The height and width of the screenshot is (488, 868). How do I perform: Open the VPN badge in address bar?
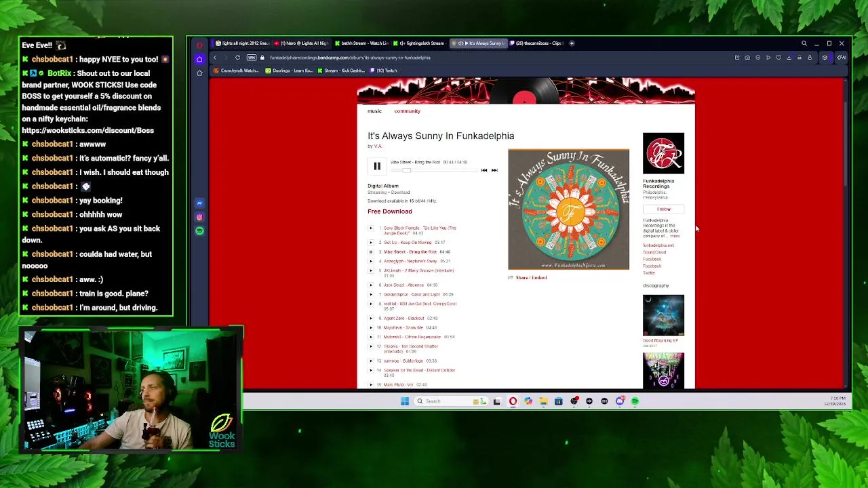pos(252,58)
